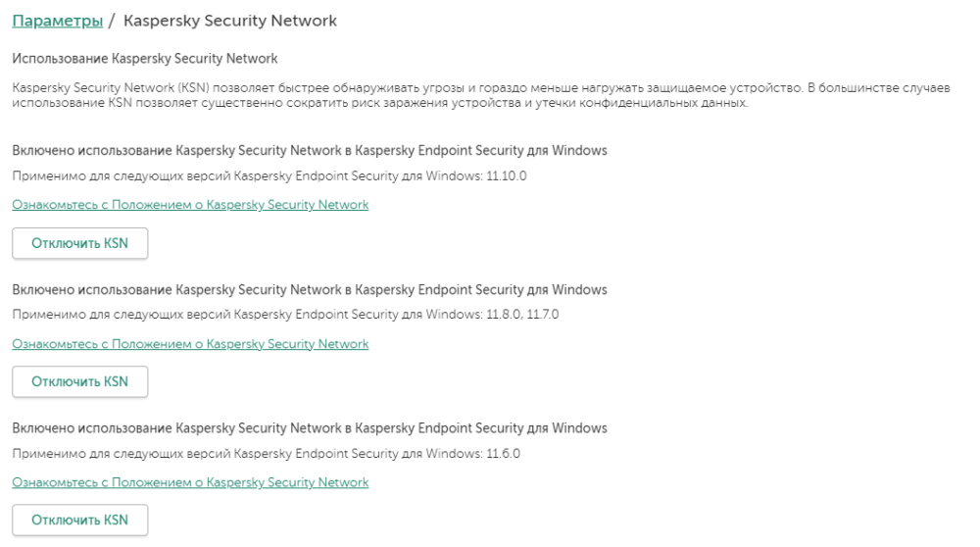Viewport: 980px width, 547px height.
Task: Read the KSN Statement for version 11.6.0
Action: click(x=190, y=482)
